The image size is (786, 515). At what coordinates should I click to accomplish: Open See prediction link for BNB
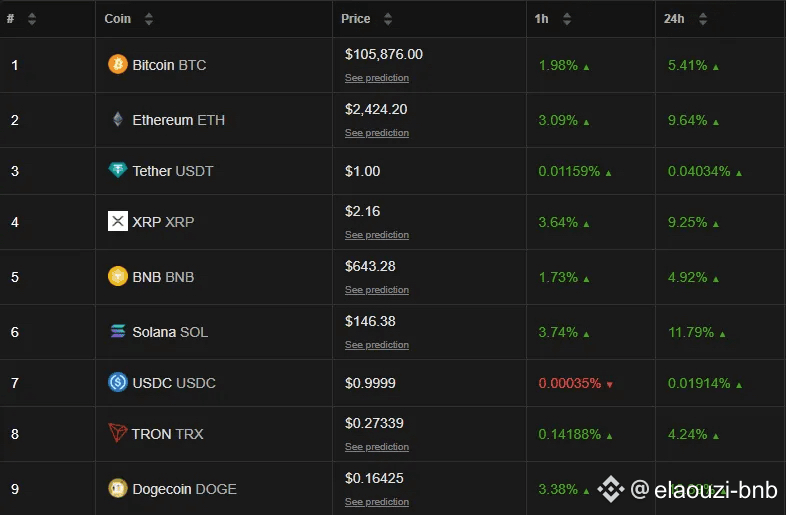pyautogui.click(x=377, y=290)
